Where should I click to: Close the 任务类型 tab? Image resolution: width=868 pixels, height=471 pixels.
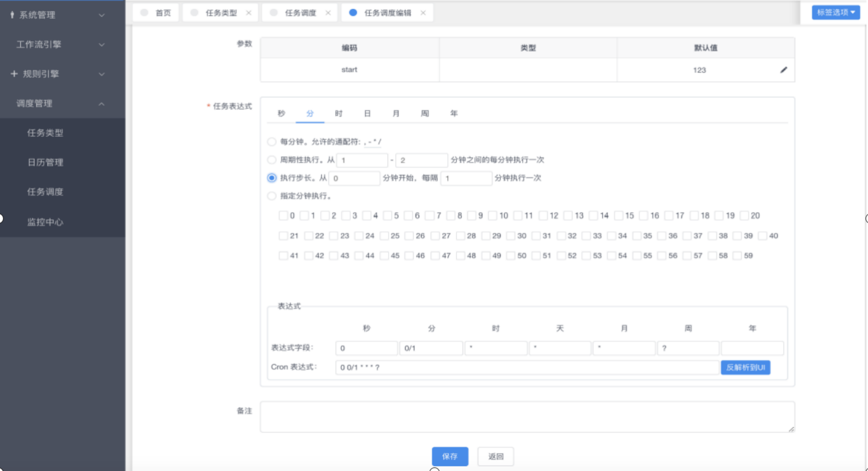[249, 13]
